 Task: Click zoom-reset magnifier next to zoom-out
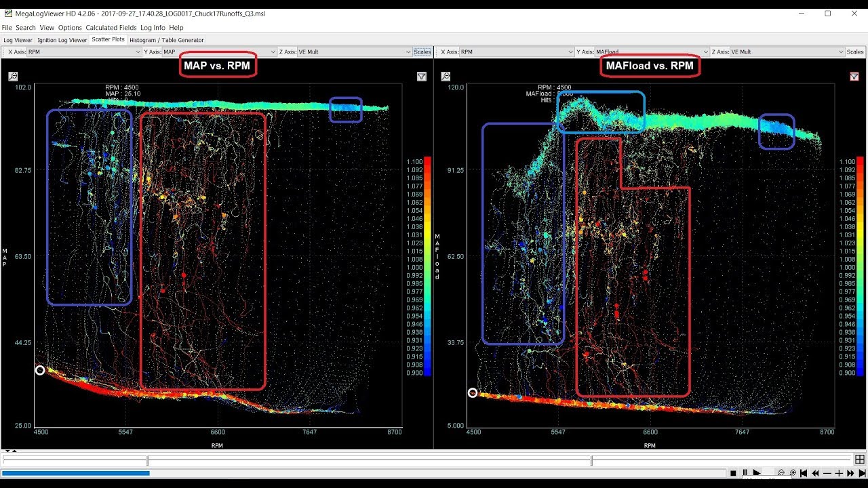coord(793,473)
